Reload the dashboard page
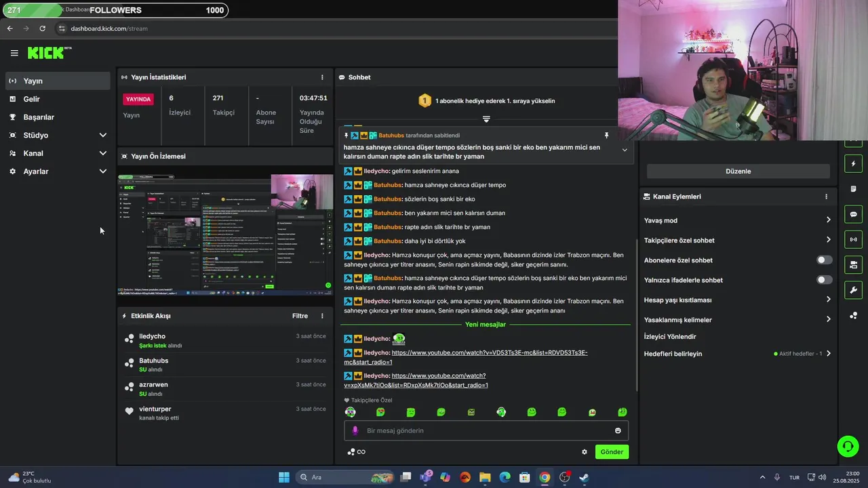 pyautogui.click(x=42, y=28)
